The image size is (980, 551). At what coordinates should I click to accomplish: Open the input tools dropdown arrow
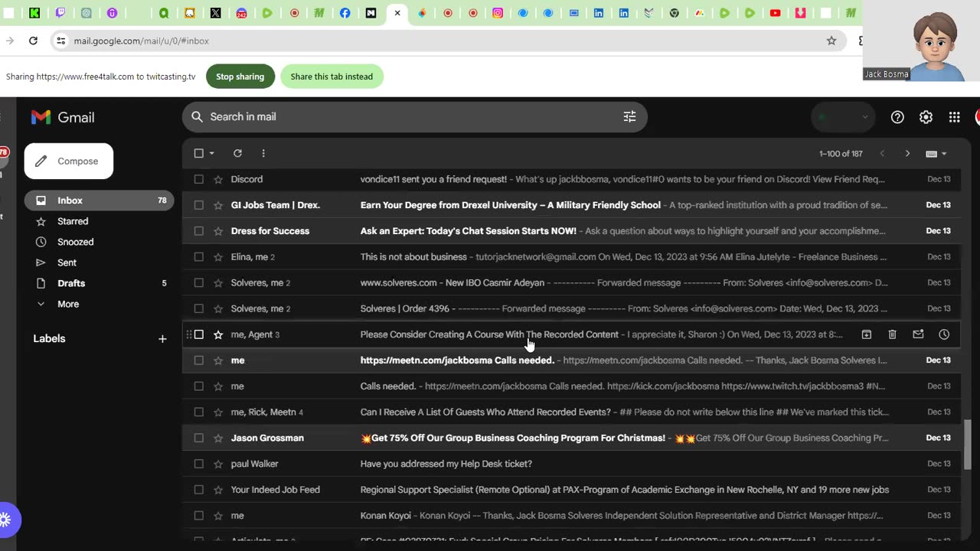tap(944, 154)
